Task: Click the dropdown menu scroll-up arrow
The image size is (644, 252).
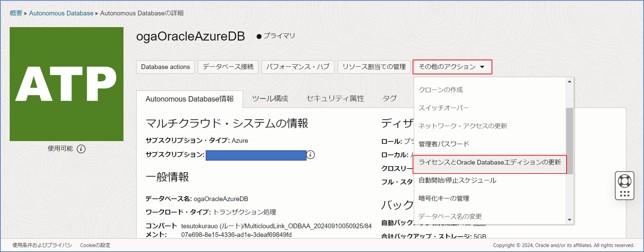Action: click(569, 82)
